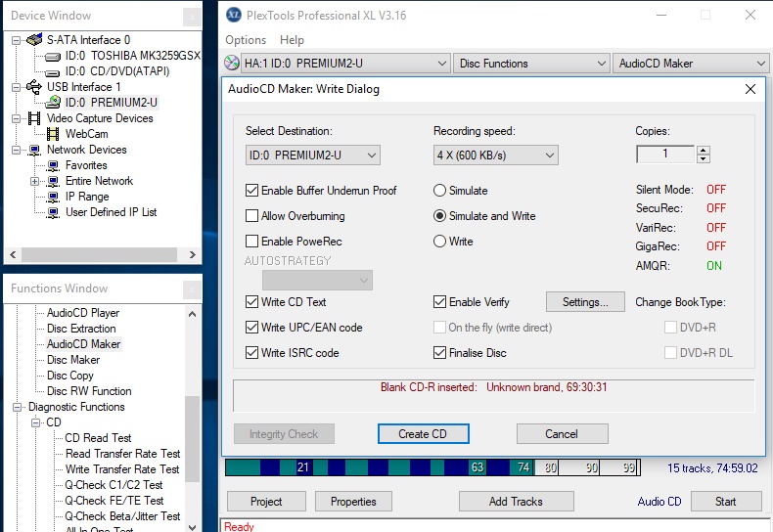Collapse the USB Interface 1 tree node

pos(17,87)
